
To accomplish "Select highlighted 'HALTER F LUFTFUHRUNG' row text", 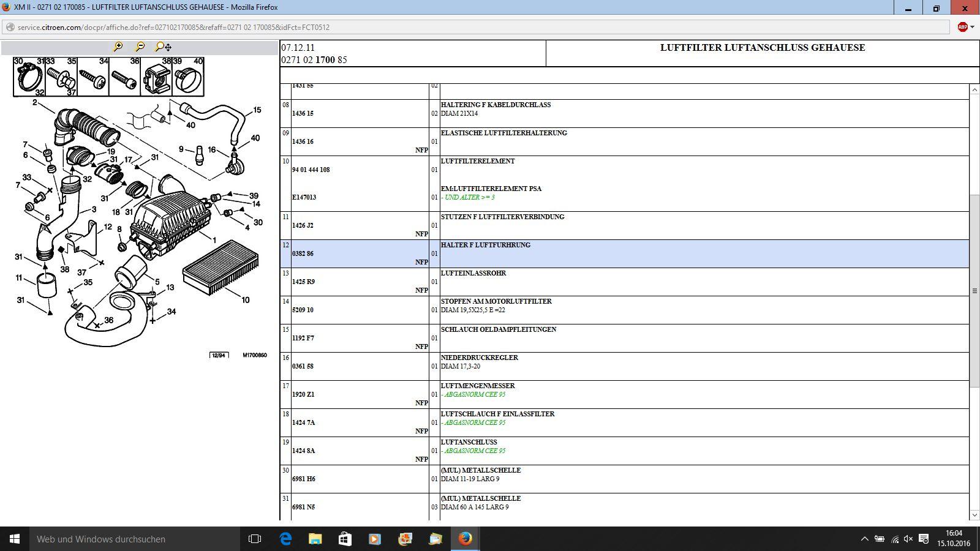I will [486, 245].
